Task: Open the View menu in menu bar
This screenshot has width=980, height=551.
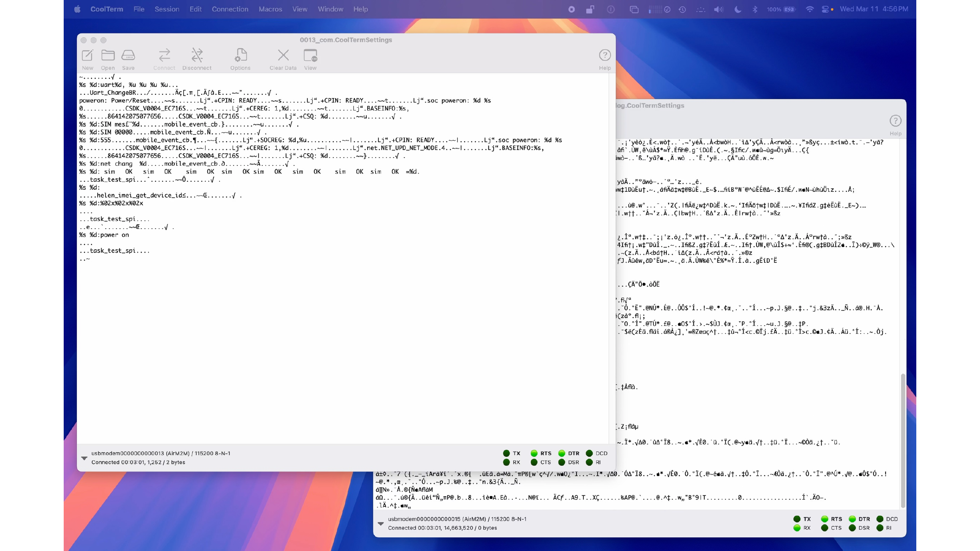Action: point(300,9)
